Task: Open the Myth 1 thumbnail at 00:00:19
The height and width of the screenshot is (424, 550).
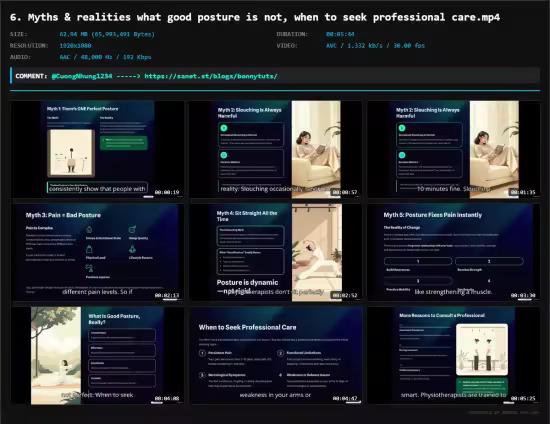Action: (x=97, y=149)
